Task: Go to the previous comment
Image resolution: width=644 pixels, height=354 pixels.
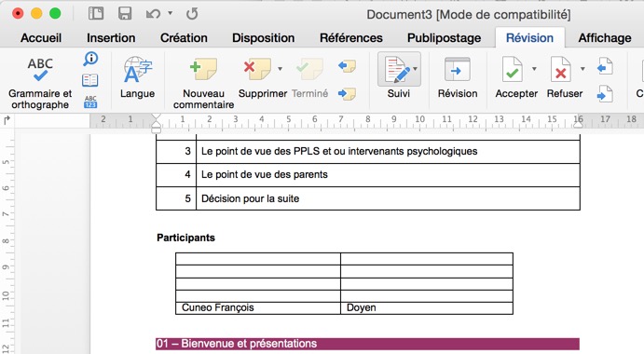Action: (x=347, y=66)
